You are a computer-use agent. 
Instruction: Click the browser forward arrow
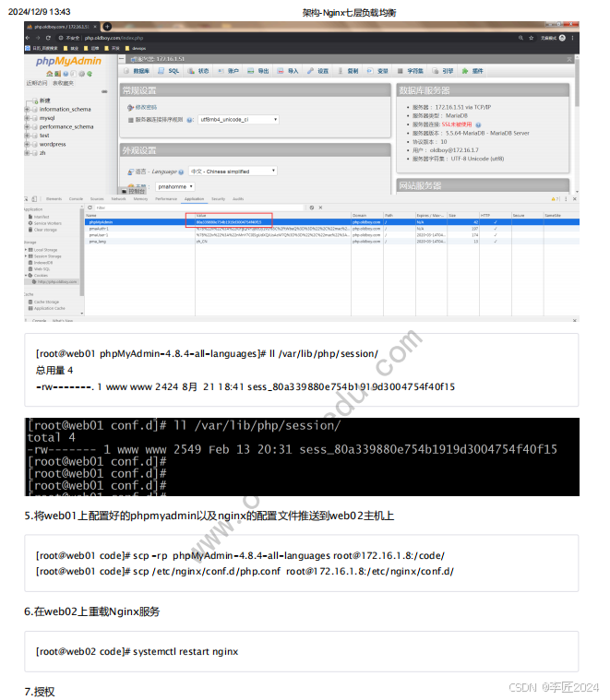point(38,38)
